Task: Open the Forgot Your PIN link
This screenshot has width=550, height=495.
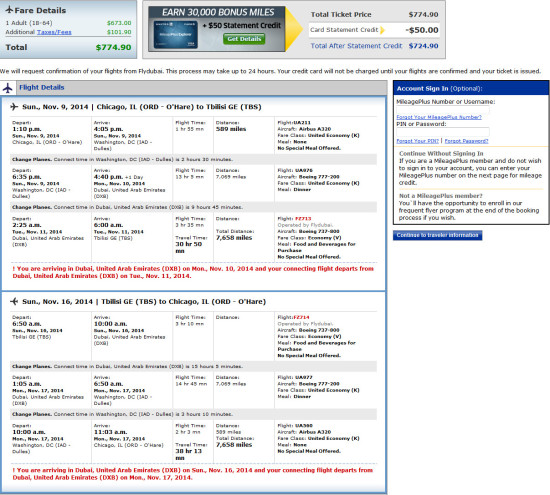Action: point(417,141)
